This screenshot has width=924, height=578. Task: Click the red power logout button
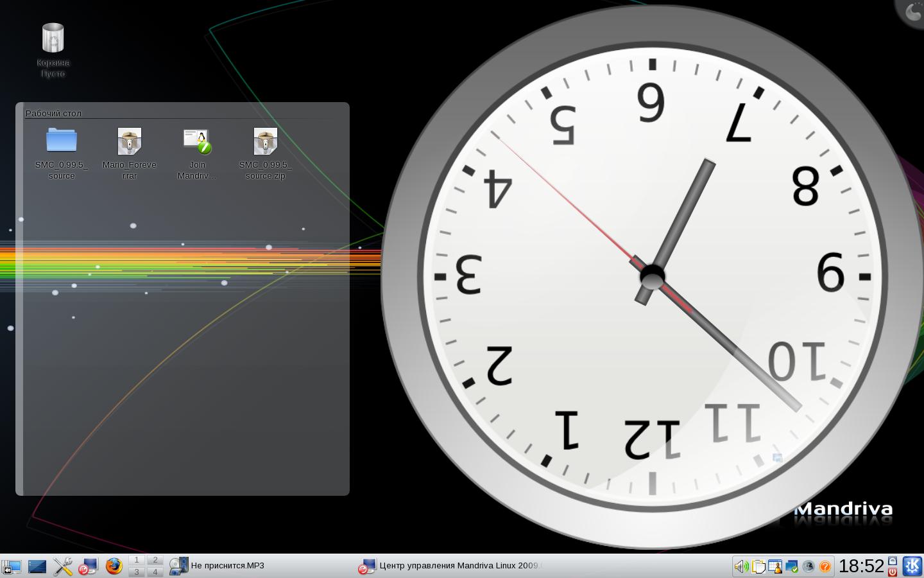coord(893,572)
